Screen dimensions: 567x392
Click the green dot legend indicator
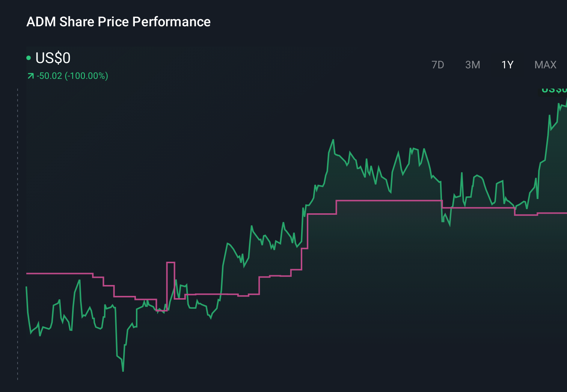pos(28,57)
